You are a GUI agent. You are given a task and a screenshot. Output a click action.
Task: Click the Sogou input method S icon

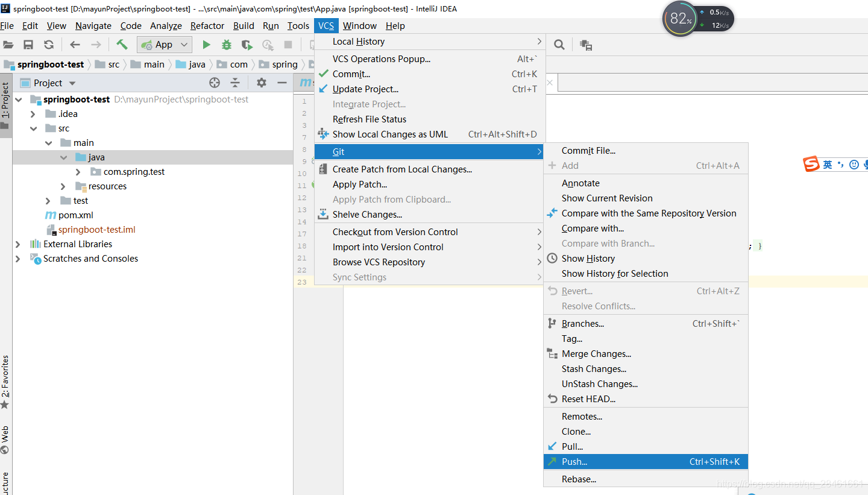[x=811, y=164]
